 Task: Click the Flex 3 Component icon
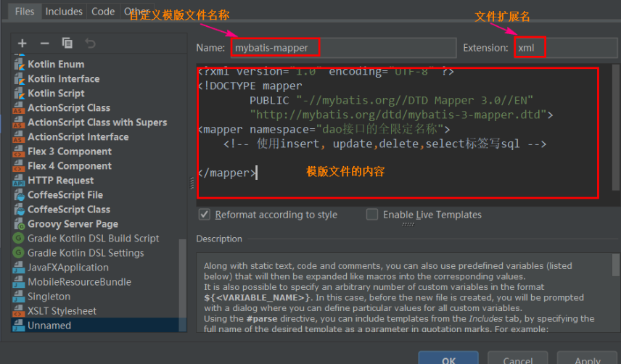[19, 152]
